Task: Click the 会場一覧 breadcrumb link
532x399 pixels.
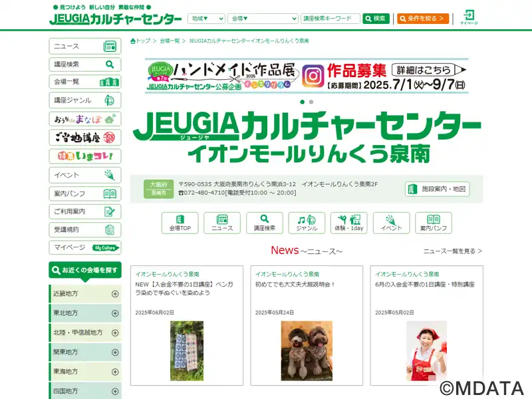Action: (x=170, y=41)
